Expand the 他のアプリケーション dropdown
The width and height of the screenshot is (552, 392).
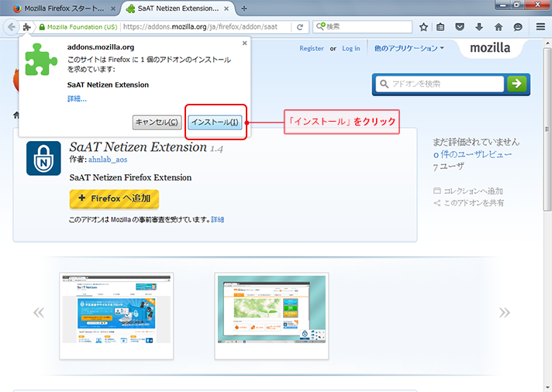409,49
